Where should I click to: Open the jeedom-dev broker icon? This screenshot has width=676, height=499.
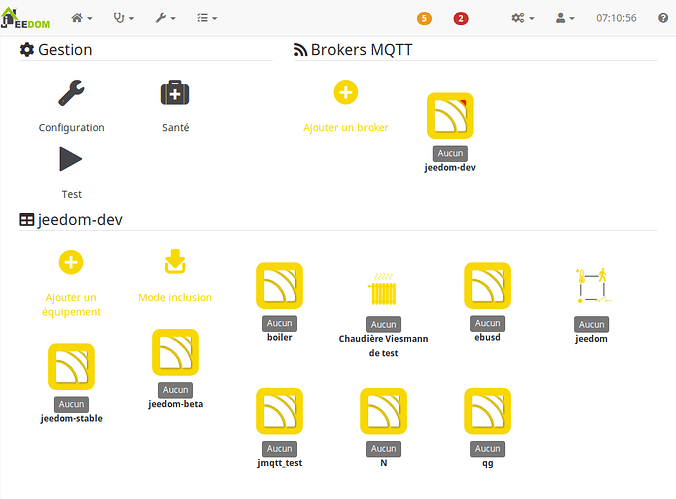(450, 116)
